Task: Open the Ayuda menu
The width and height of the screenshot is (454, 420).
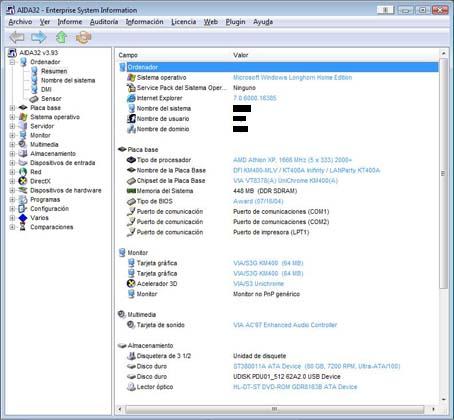Action: pyautogui.click(x=263, y=22)
